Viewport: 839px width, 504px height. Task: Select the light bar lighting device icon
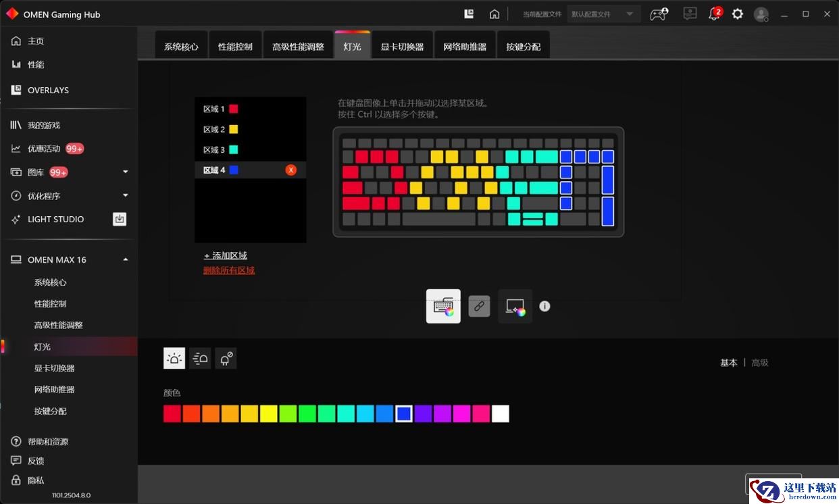tap(515, 306)
